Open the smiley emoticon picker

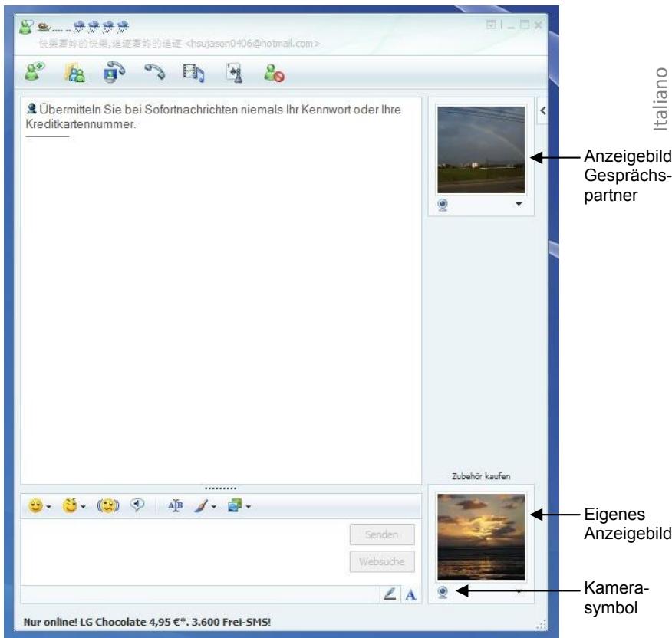pyautogui.click(x=35, y=506)
